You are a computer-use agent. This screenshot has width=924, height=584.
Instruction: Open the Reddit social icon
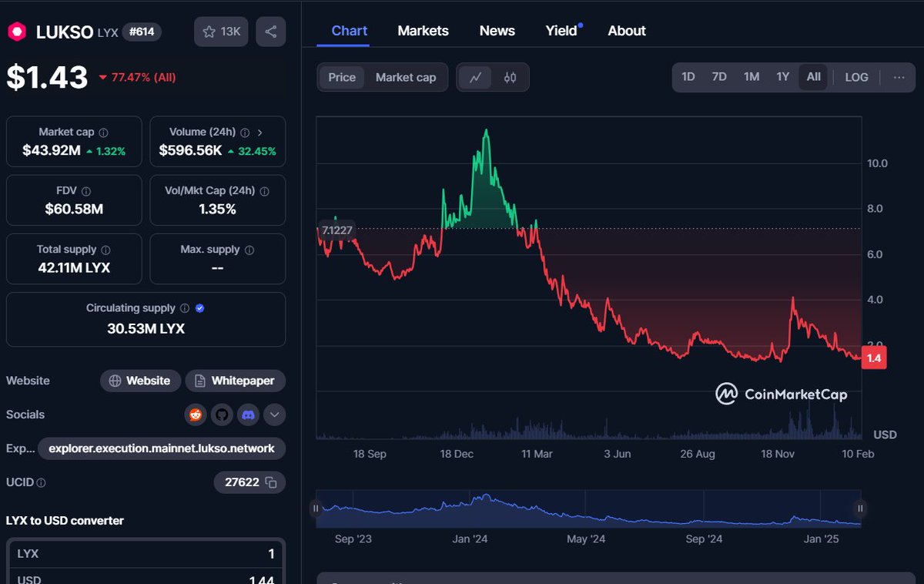(x=196, y=415)
